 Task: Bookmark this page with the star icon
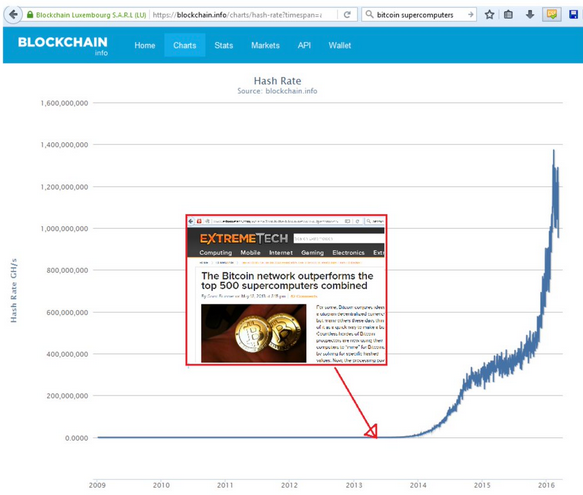tap(489, 15)
